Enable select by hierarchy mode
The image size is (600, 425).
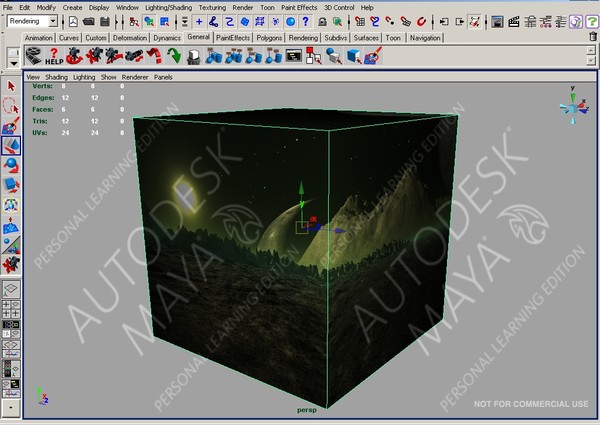pyautogui.click(x=134, y=22)
